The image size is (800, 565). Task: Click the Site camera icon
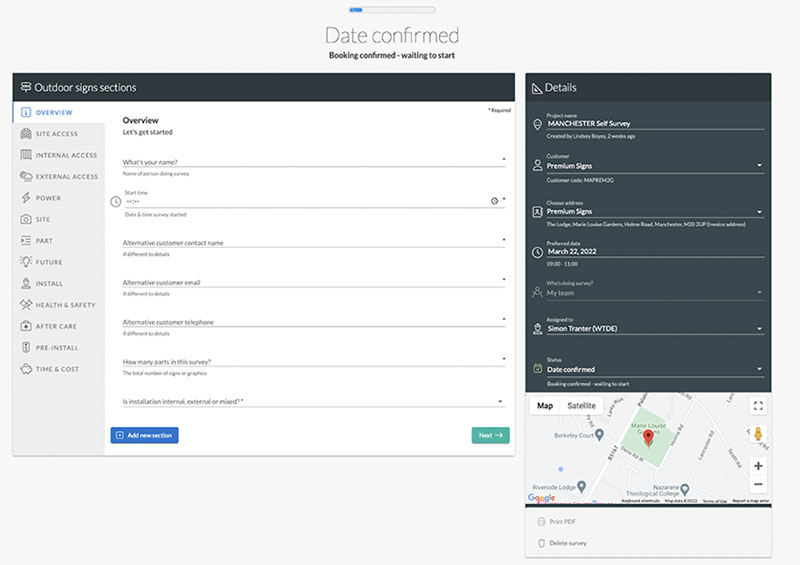tap(26, 219)
